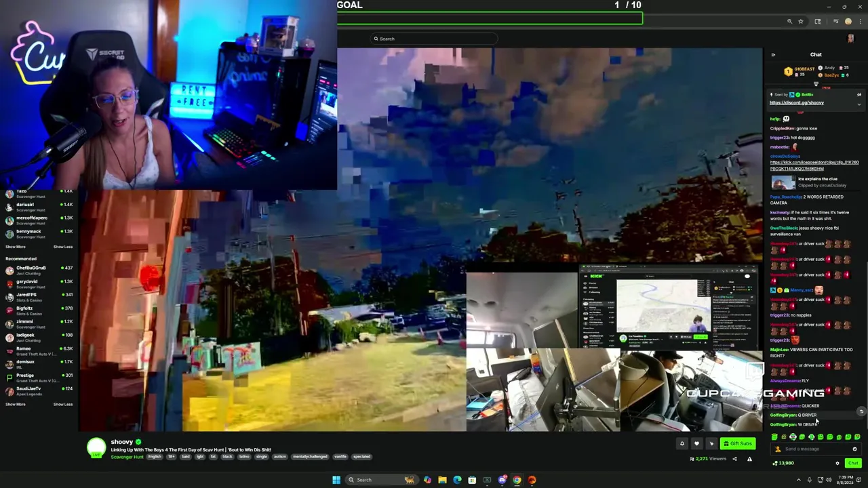868x488 pixels.
Task: Click Prestige channel logo icon
Action: point(9,378)
